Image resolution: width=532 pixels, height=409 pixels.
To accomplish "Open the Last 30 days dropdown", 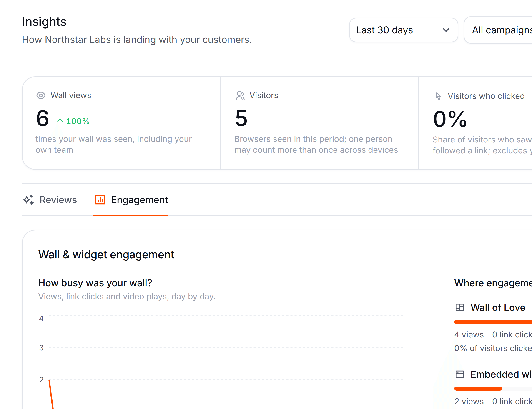I will coord(403,30).
